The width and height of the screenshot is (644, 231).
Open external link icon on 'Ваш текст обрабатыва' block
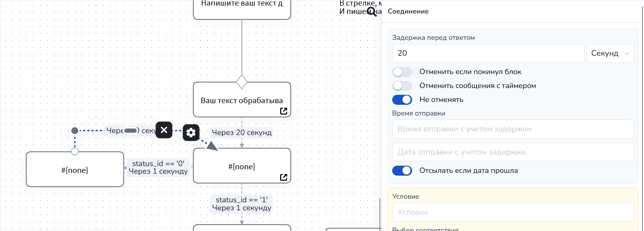[x=284, y=111]
